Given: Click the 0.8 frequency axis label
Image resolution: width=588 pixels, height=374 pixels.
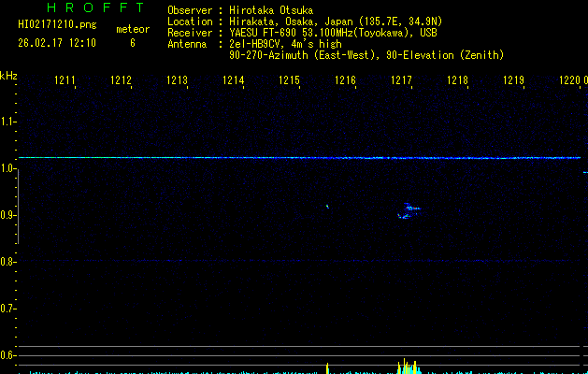Looking at the screenshot, I should 8,262.
